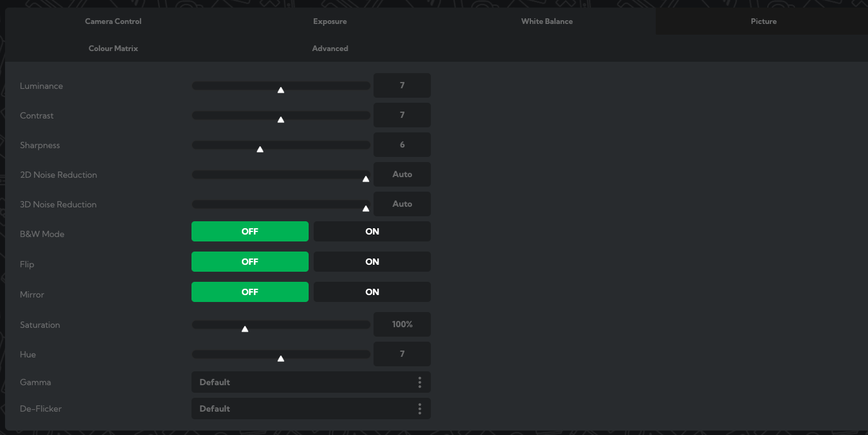Click the 2D Noise Reduction slider handle
The width and height of the screenshot is (868, 435).
[366, 179]
